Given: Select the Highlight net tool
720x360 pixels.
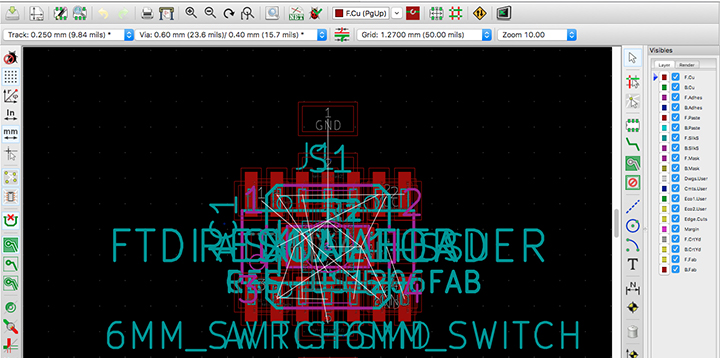Looking at the screenshot, I should (633, 82).
